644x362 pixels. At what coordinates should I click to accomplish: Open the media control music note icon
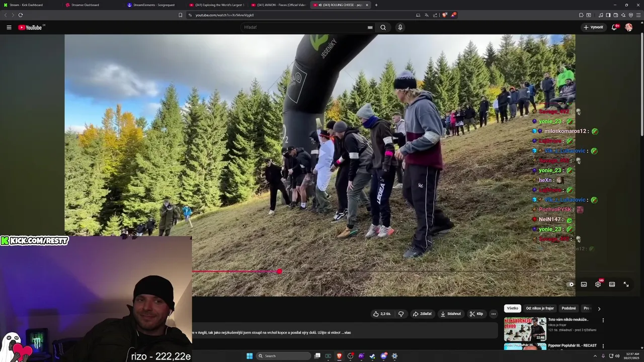click(x=601, y=15)
